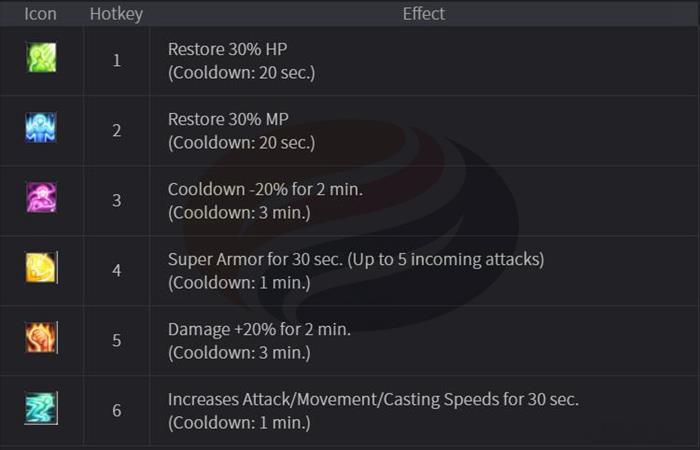Click the "Damage +20% for 2 min." text
The width and height of the screenshot is (700, 450).
[259, 329]
